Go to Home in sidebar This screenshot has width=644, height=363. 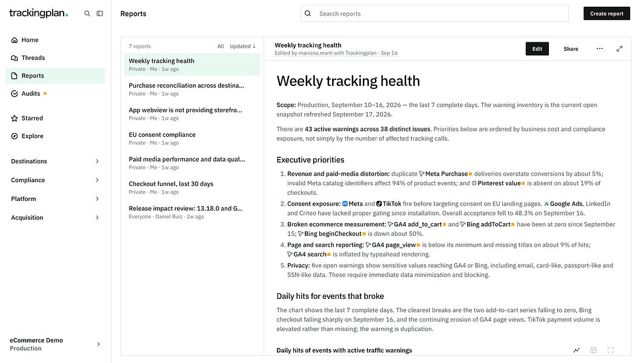point(55,40)
